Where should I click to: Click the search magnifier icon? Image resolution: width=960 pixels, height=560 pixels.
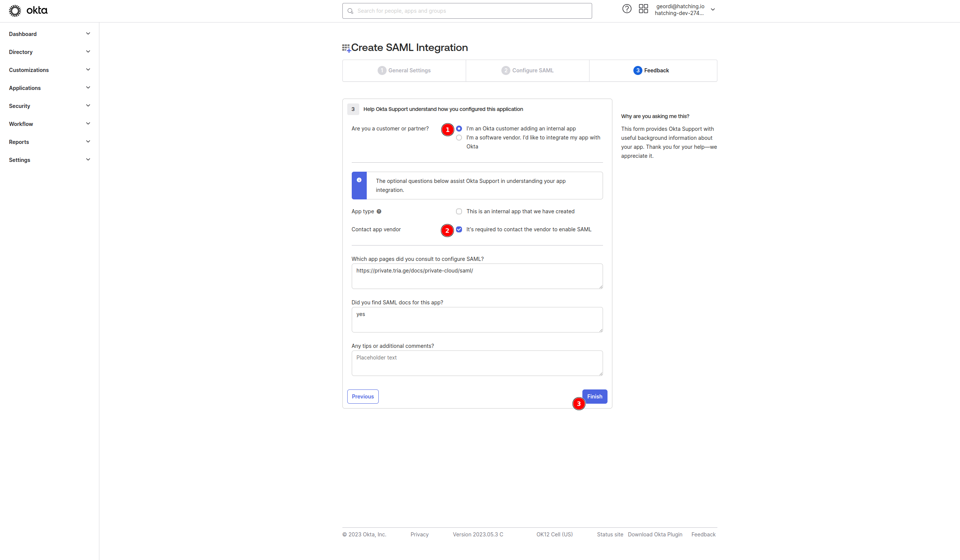(350, 11)
